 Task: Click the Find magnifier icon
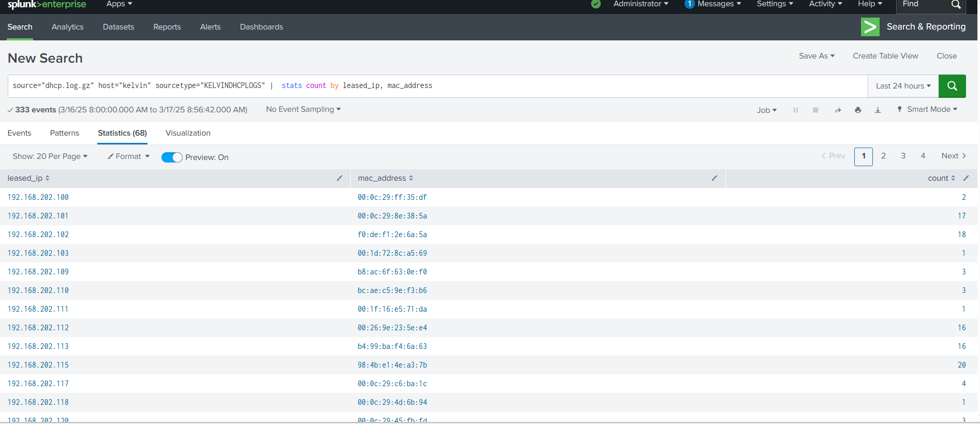click(x=956, y=5)
